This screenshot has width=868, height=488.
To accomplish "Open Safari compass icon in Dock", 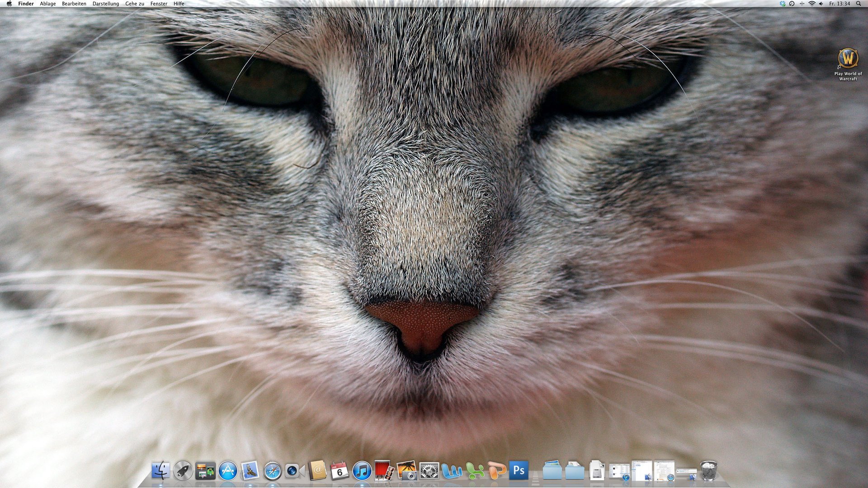I will click(x=273, y=471).
